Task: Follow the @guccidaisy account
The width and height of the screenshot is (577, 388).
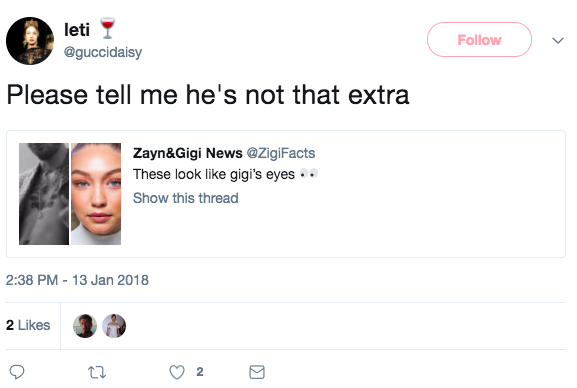Action: point(479,40)
